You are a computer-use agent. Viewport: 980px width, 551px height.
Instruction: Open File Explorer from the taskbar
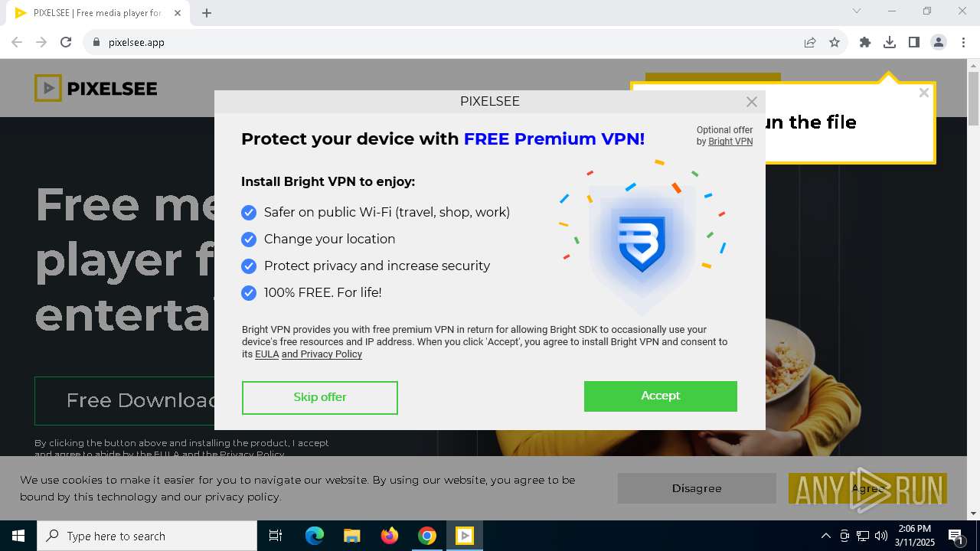point(352,536)
